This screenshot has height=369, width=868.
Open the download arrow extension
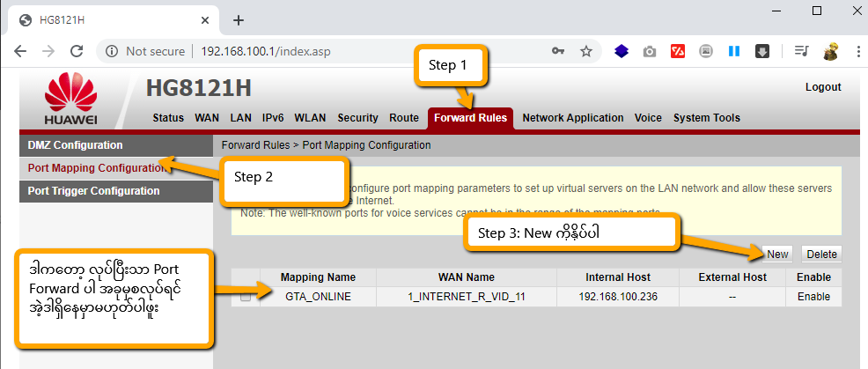coord(762,52)
